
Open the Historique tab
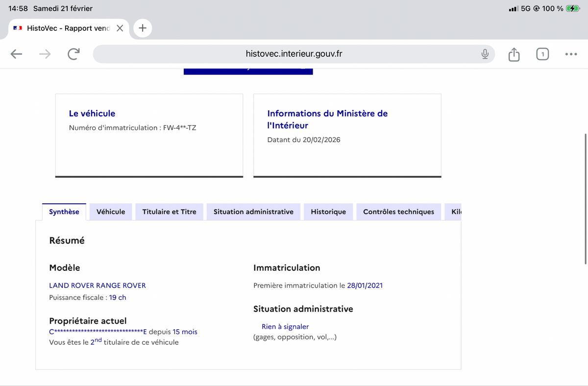tap(328, 212)
